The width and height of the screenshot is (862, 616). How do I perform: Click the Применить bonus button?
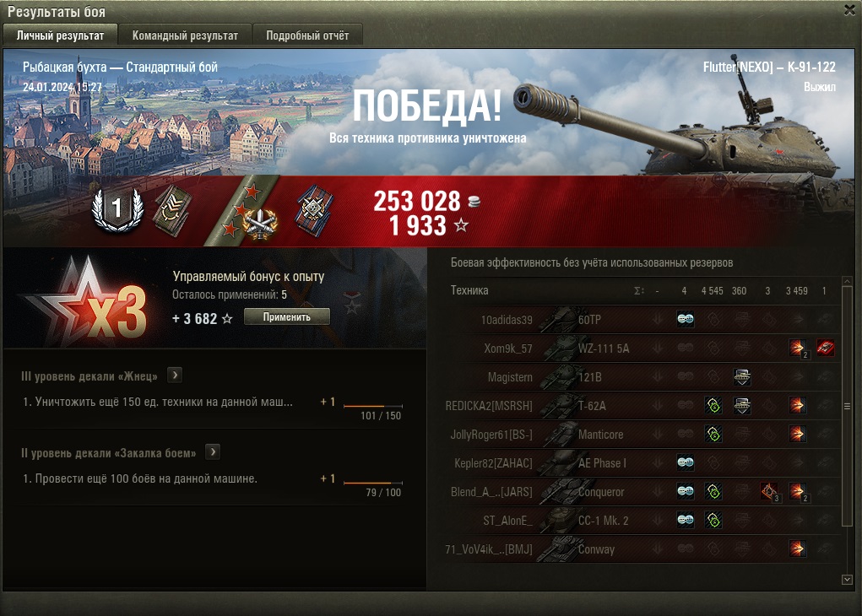pos(286,317)
